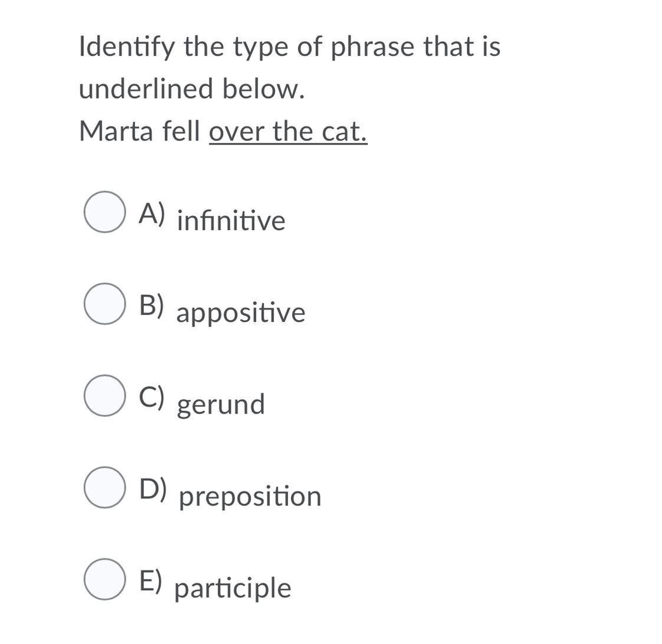
Task: Choose the radio button for option C
Action: tap(104, 396)
